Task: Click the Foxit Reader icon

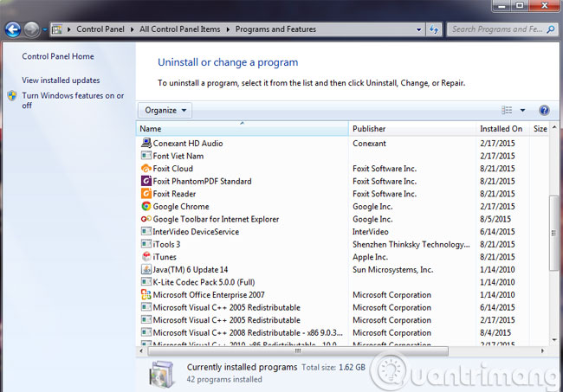Action: coord(146,194)
